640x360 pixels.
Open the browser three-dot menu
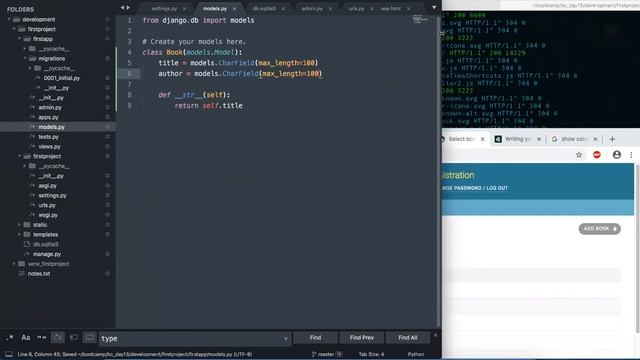point(631,155)
